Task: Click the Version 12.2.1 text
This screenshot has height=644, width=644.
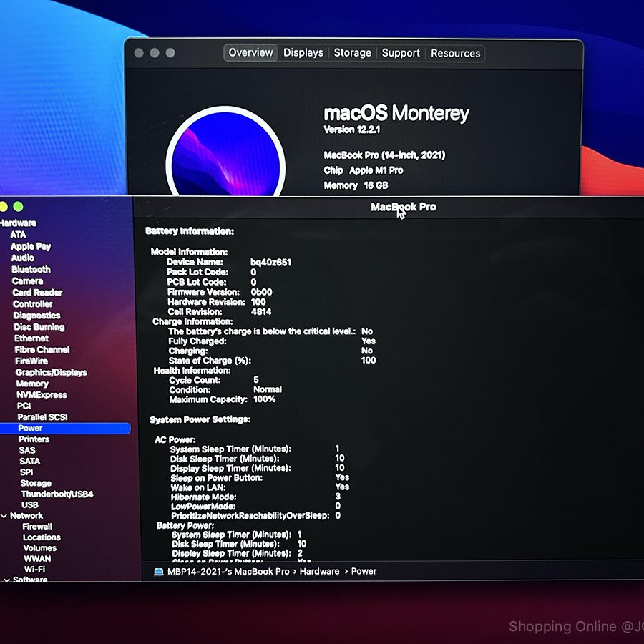Action: (352, 130)
